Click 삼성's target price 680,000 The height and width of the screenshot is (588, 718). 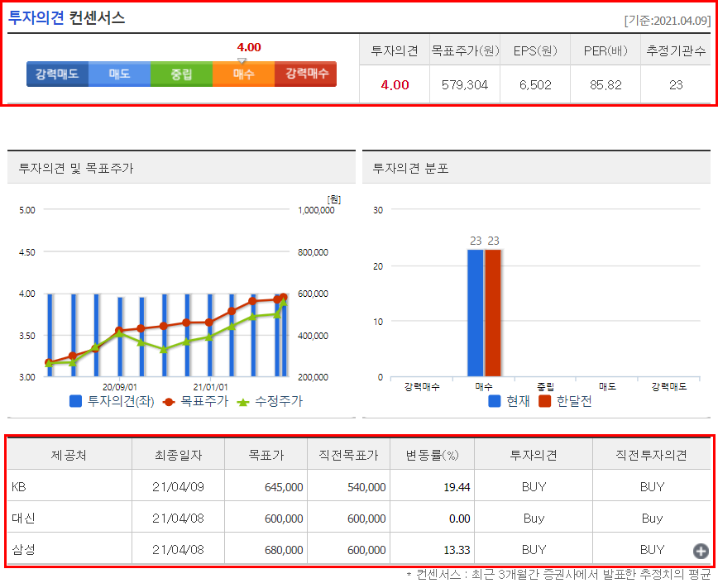click(x=284, y=549)
